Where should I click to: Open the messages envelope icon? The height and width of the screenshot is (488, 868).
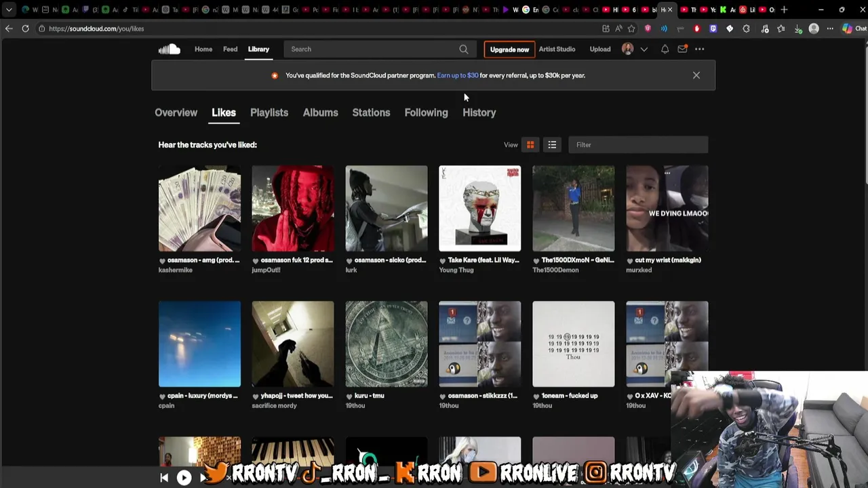pyautogui.click(x=682, y=49)
